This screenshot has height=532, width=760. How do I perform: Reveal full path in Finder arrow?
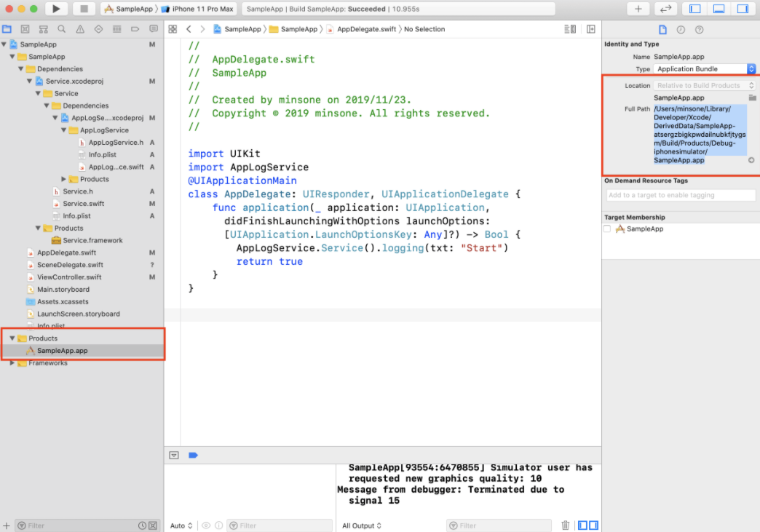(751, 160)
